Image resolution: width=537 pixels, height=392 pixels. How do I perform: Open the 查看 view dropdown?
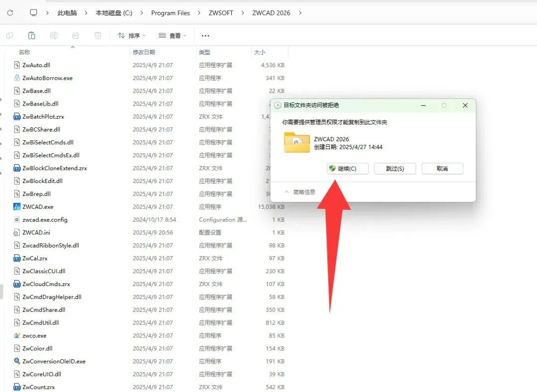pos(173,36)
